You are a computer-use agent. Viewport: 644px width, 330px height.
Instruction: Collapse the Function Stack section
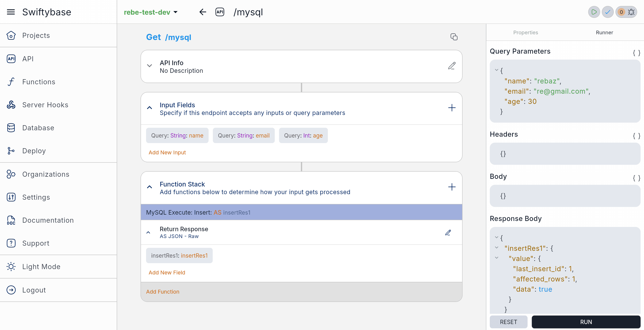149,187
